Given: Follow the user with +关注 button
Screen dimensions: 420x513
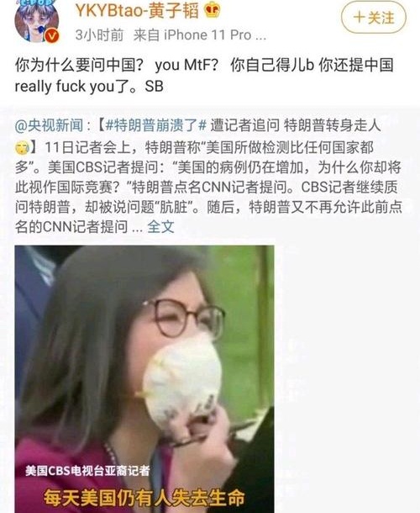Looking at the screenshot, I should 374,18.
